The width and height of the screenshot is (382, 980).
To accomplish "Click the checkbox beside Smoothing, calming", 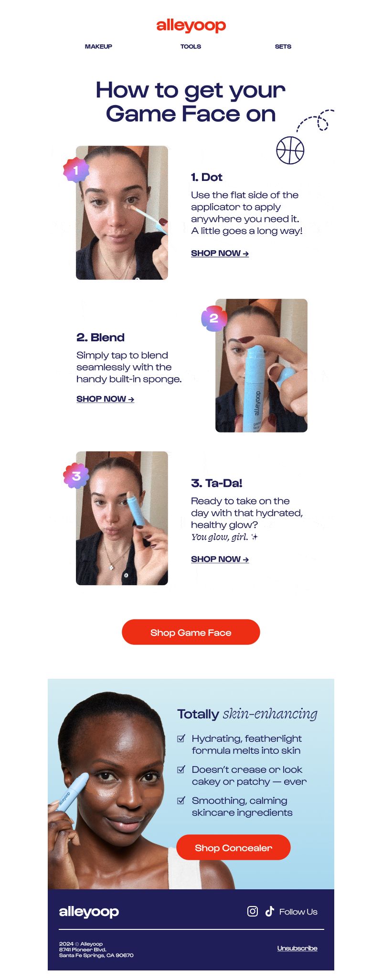I will 181,801.
